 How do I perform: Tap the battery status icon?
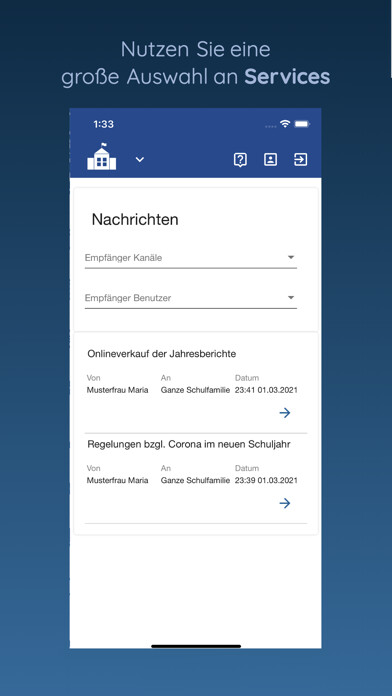(x=302, y=124)
